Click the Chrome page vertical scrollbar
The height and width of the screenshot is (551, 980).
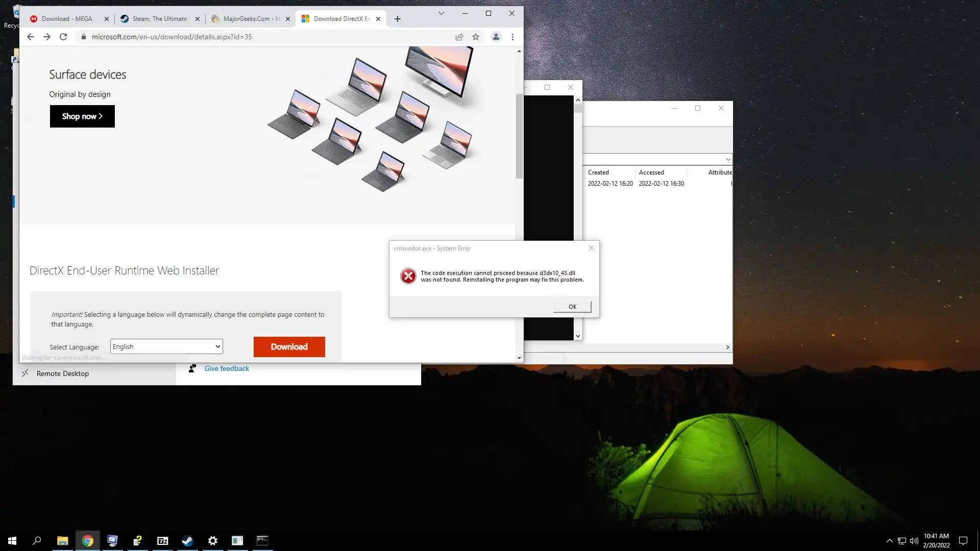click(519, 136)
